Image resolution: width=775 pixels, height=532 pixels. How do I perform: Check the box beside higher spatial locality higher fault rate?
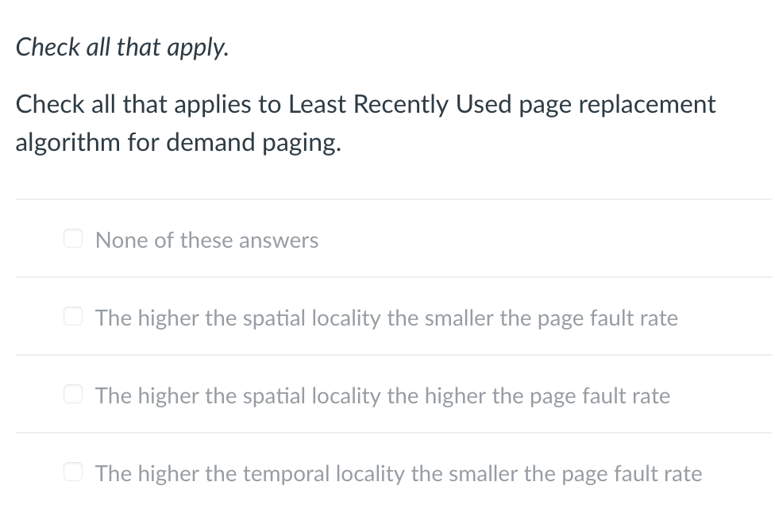tap(72, 393)
